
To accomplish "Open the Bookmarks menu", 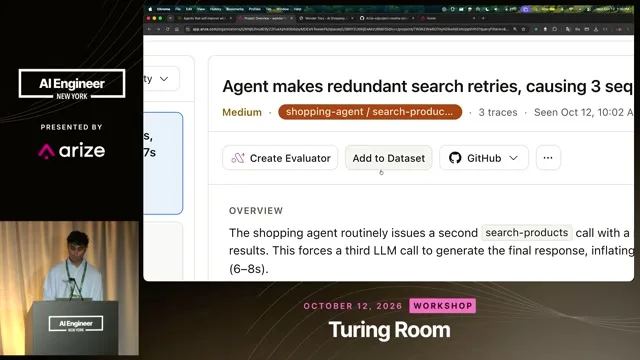I will coord(235,9).
